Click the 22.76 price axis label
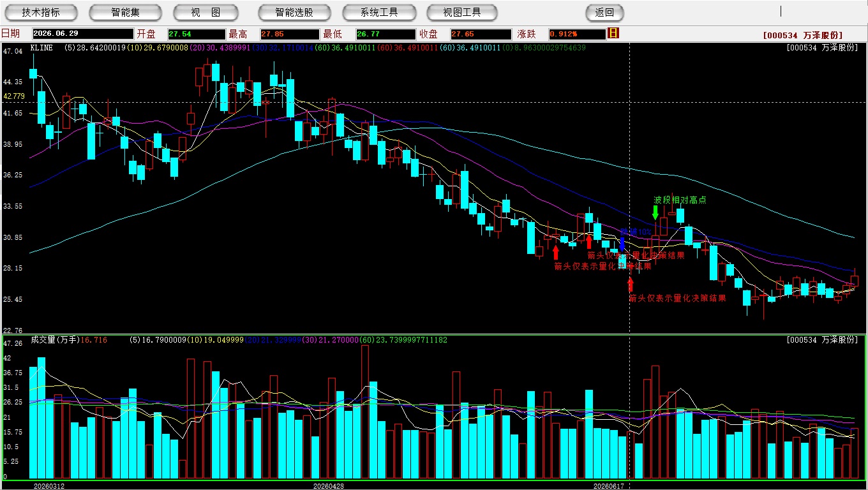The height and width of the screenshot is (490, 868). click(x=13, y=330)
